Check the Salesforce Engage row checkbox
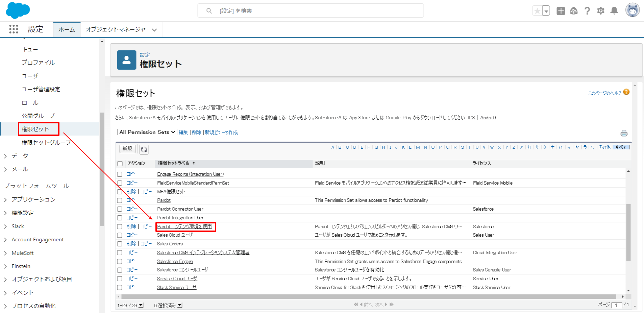Image resolution: width=644 pixels, height=313 pixels. pos(120,262)
